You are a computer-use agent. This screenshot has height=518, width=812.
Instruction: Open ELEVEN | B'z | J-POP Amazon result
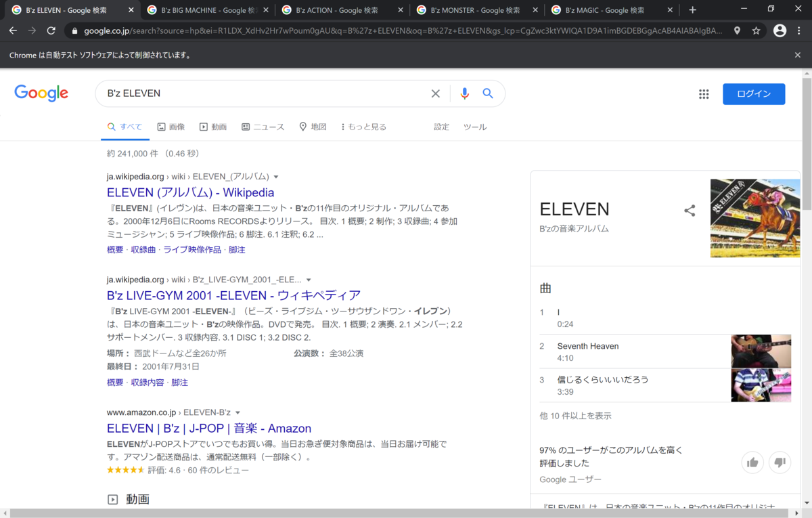pos(209,428)
